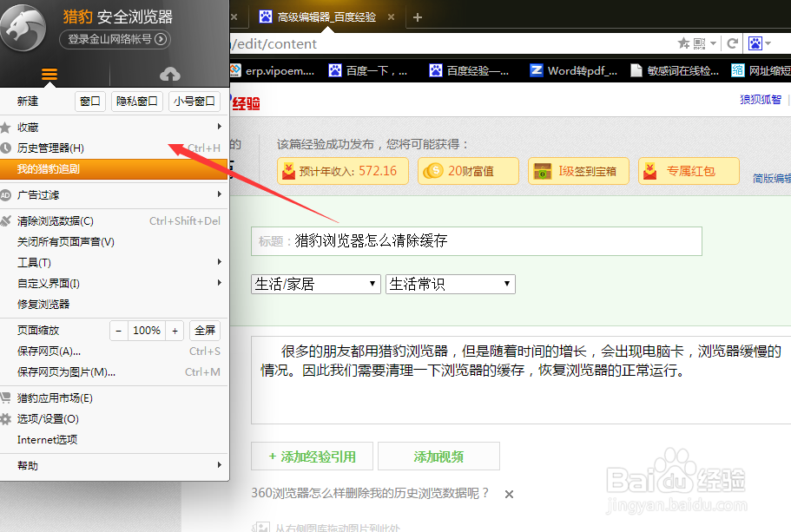
Task: Click the Liebao leopard logo avatar
Action: pos(23,28)
